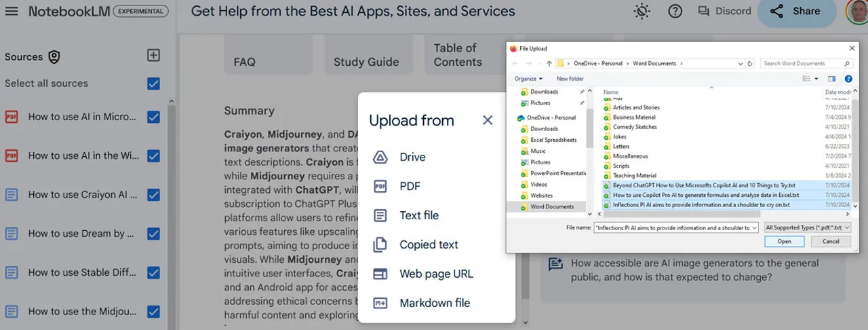The image size is (868, 330).
Task: Click the suggested question about AI image generators
Action: point(694,270)
